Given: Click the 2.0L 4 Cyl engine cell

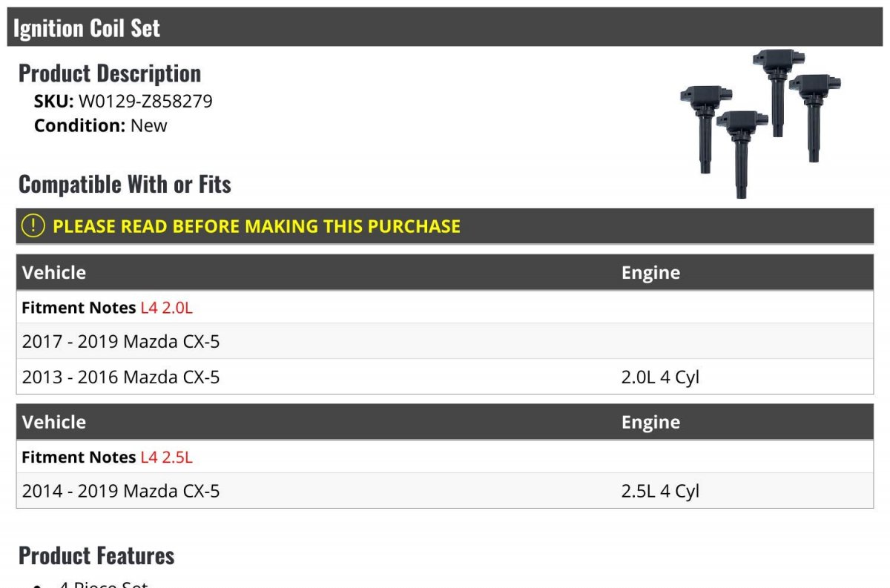Looking at the screenshot, I should (x=660, y=377).
